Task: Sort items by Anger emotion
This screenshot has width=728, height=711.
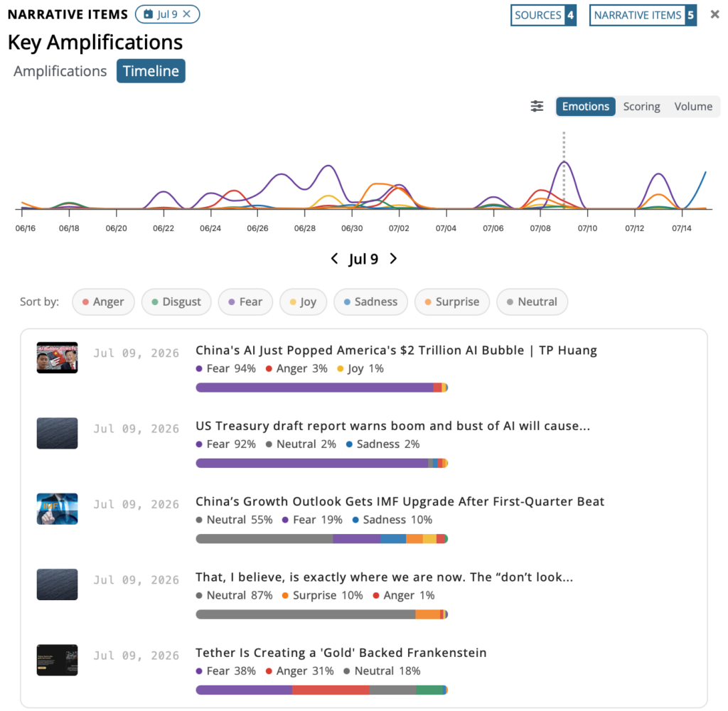Action: tap(103, 302)
